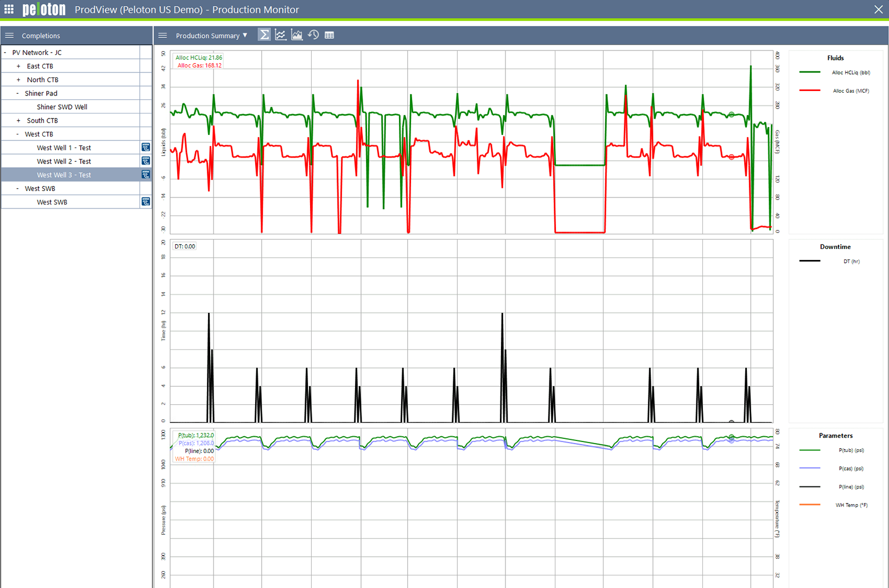Click the P(cas) (psi) legend color line

[809, 468]
